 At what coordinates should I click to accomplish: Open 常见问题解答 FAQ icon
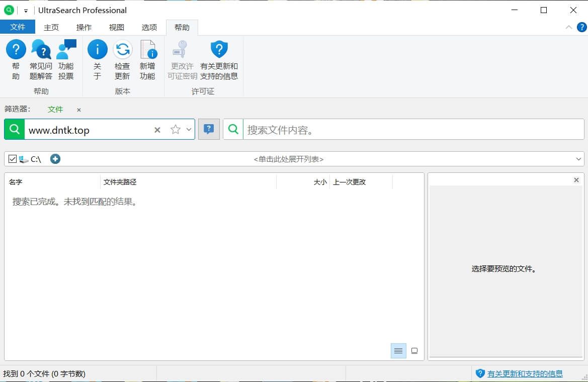coord(41,49)
